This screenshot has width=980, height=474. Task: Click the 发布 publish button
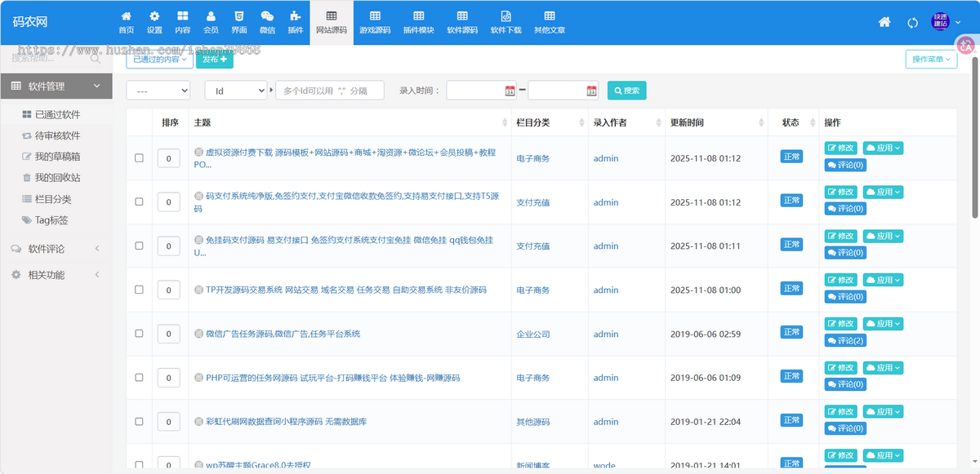tap(215, 59)
